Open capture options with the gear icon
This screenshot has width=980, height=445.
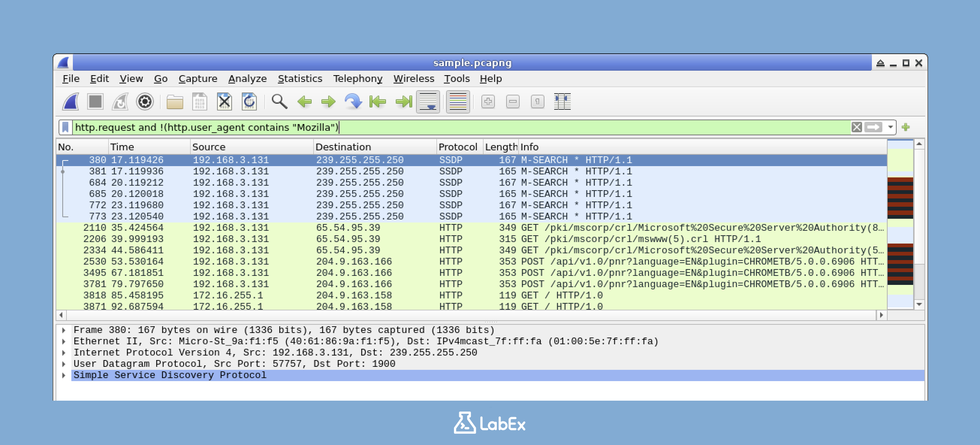tap(145, 101)
